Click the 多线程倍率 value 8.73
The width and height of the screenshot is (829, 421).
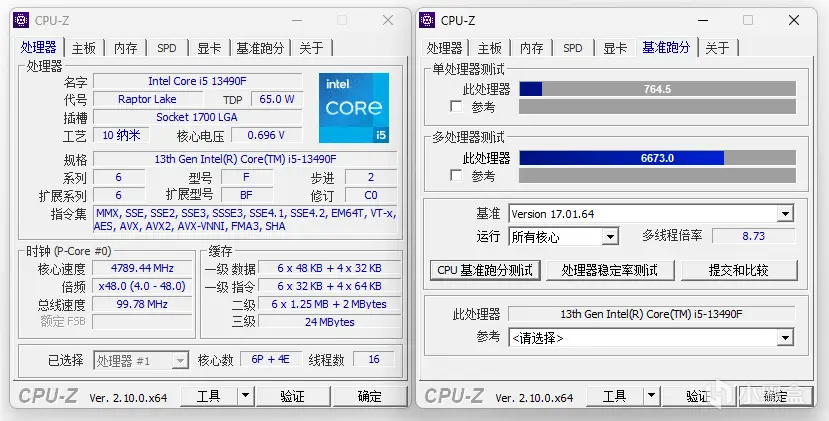pyautogui.click(x=753, y=236)
